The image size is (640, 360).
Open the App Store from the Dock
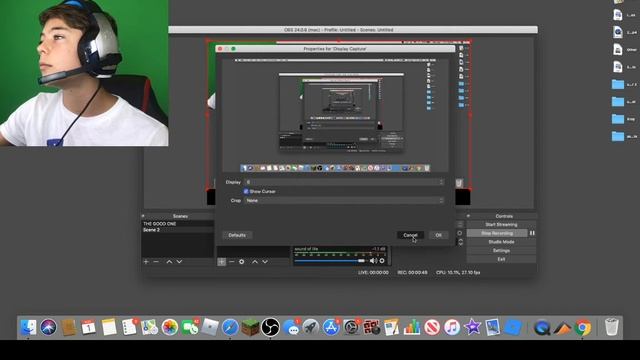click(x=331, y=327)
